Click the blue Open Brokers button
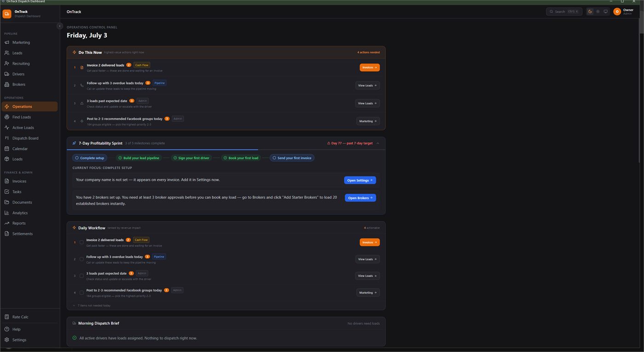This screenshot has height=352, width=644. (x=361, y=198)
